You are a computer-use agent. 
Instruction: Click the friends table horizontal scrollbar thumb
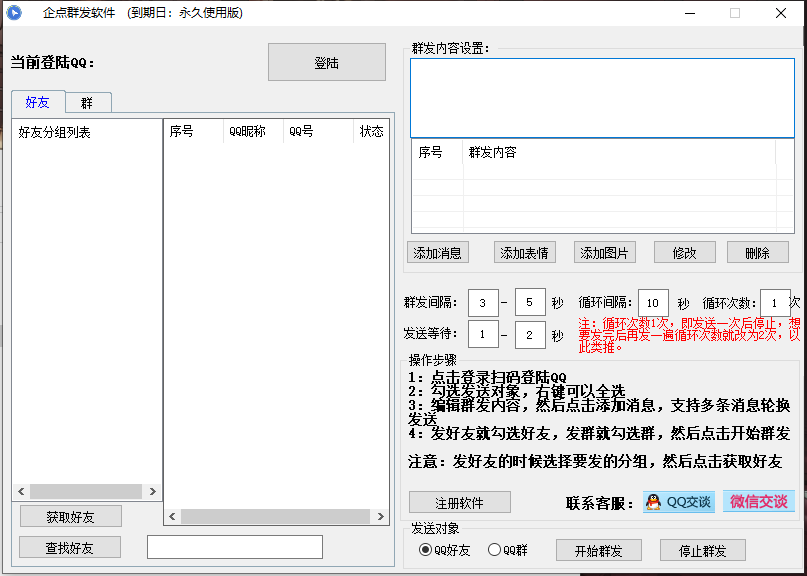coord(275,516)
